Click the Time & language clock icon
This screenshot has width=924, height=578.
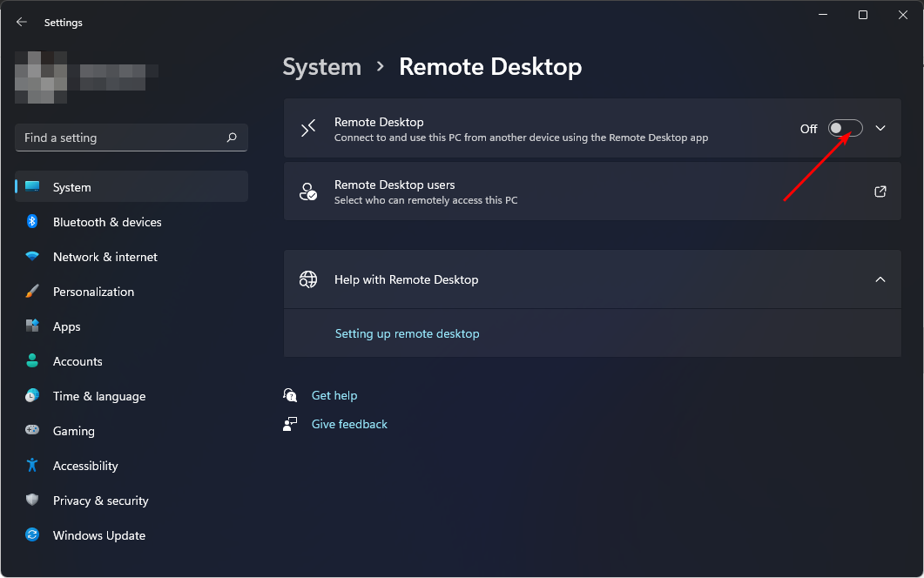pos(32,395)
